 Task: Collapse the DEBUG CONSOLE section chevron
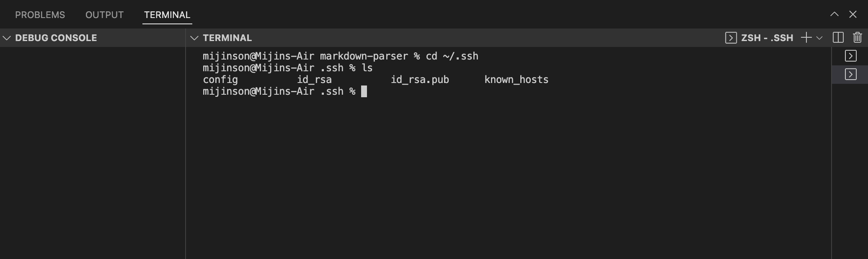point(7,38)
